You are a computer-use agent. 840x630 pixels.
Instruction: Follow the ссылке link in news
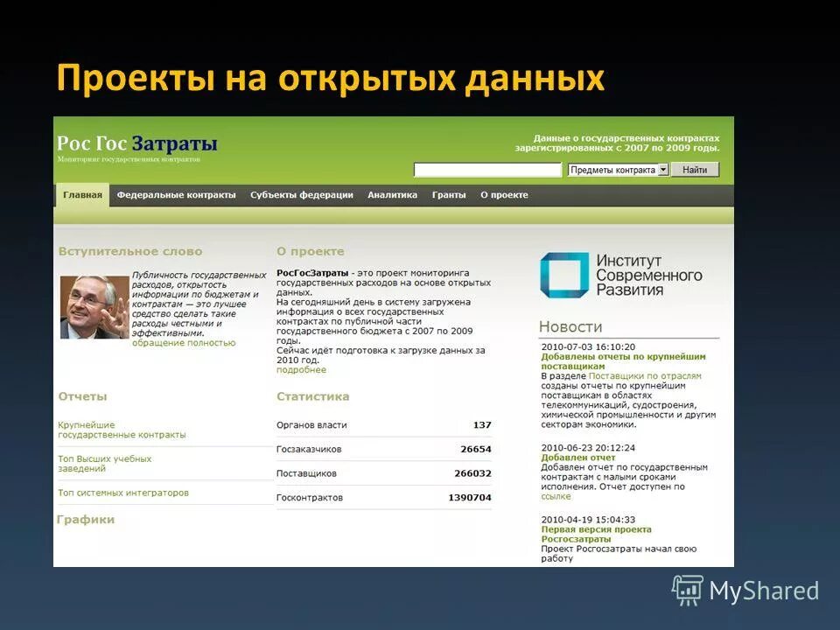pyautogui.click(x=556, y=497)
